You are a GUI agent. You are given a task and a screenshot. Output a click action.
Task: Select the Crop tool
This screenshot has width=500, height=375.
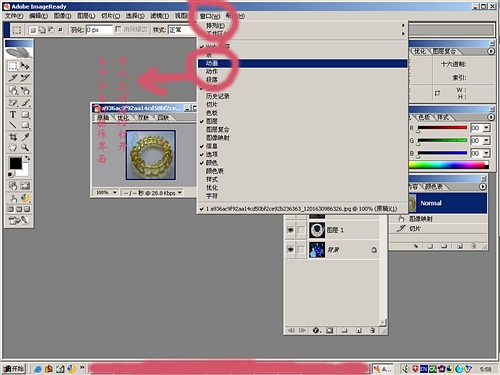[13, 137]
